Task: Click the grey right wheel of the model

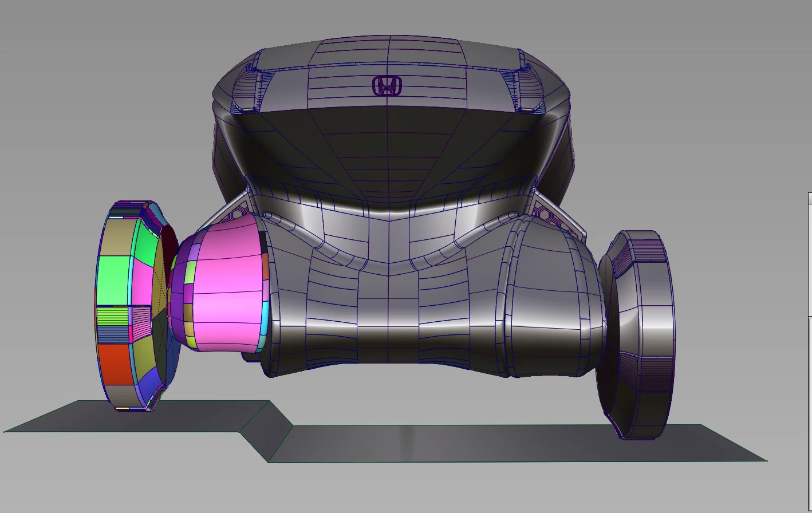Action: (x=637, y=334)
